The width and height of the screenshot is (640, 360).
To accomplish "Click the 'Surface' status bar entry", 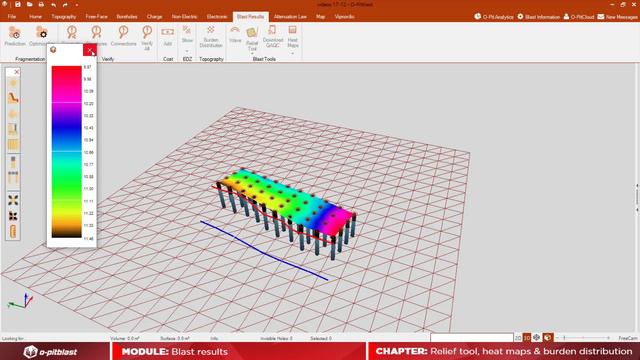I will [x=175, y=338].
